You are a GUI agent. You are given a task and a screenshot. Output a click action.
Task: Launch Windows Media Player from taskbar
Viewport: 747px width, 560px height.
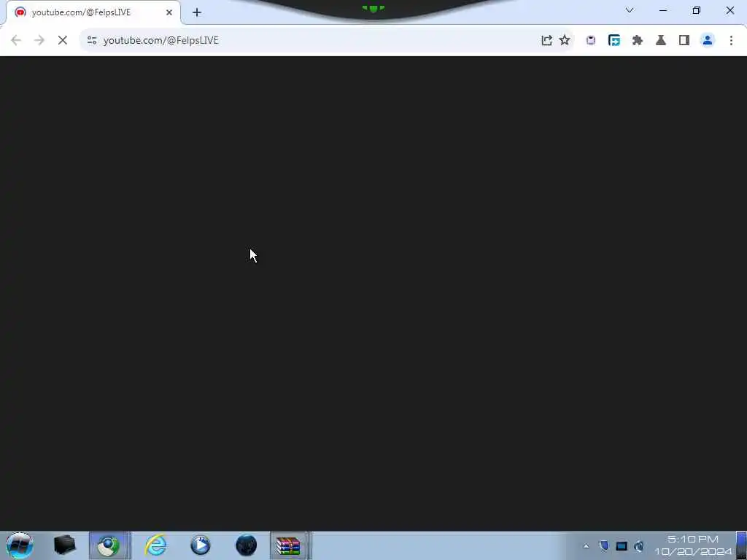[x=201, y=545]
